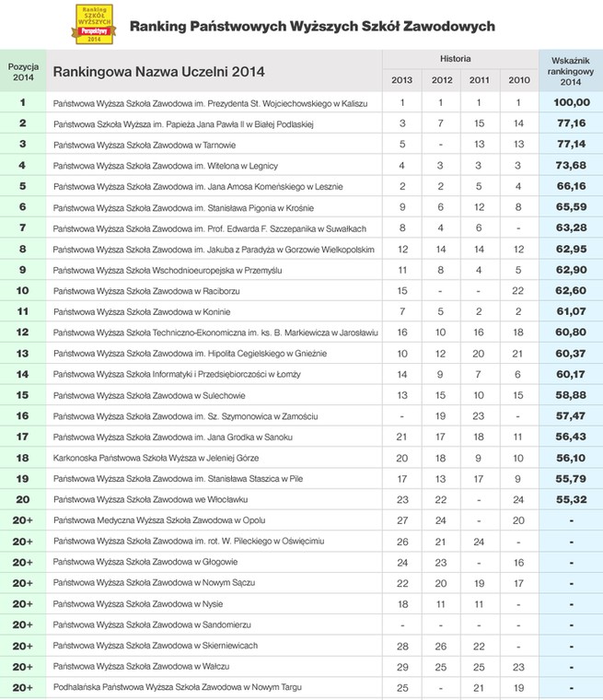This screenshot has width=603, height=700.
Task: Select the Komeńskiego w Lesznie school name
Action: (x=198, y=187)
